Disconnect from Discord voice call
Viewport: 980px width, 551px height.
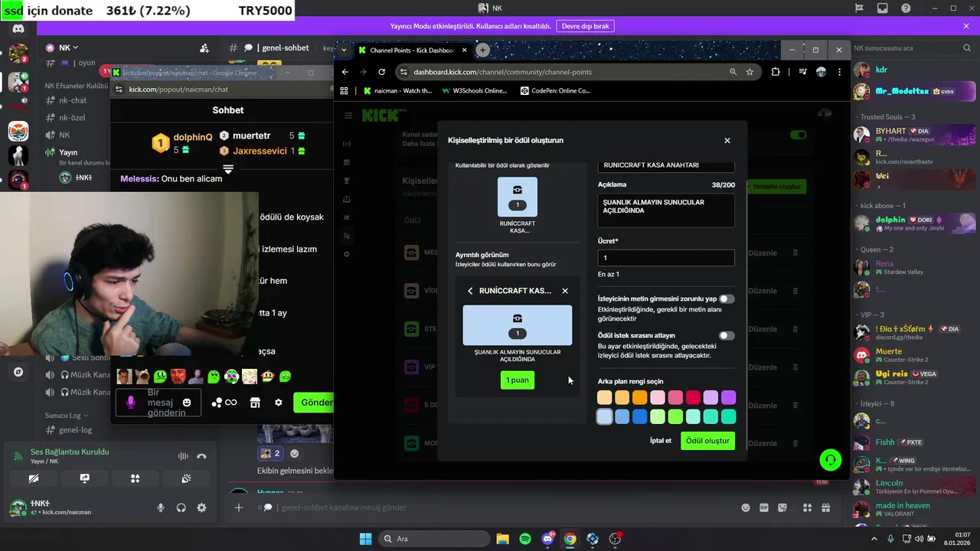[x=201, y=456]
